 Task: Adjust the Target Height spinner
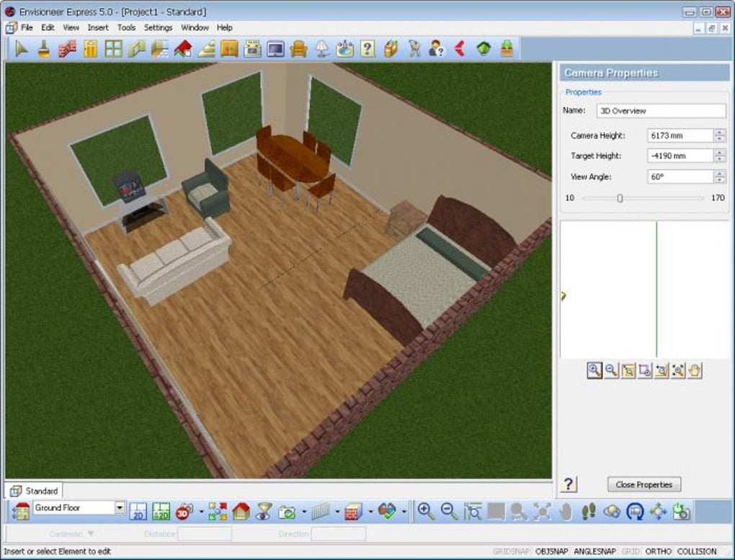[x=720, y=156]
